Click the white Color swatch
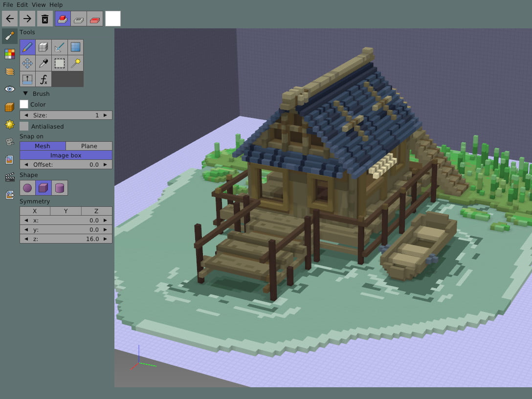Image resolution: width=532 pixels, height=399 pixels. tap(23, 104)
